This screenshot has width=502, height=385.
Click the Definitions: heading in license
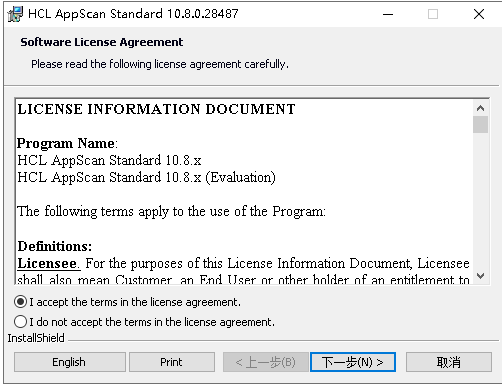click(x=55, y=246)
